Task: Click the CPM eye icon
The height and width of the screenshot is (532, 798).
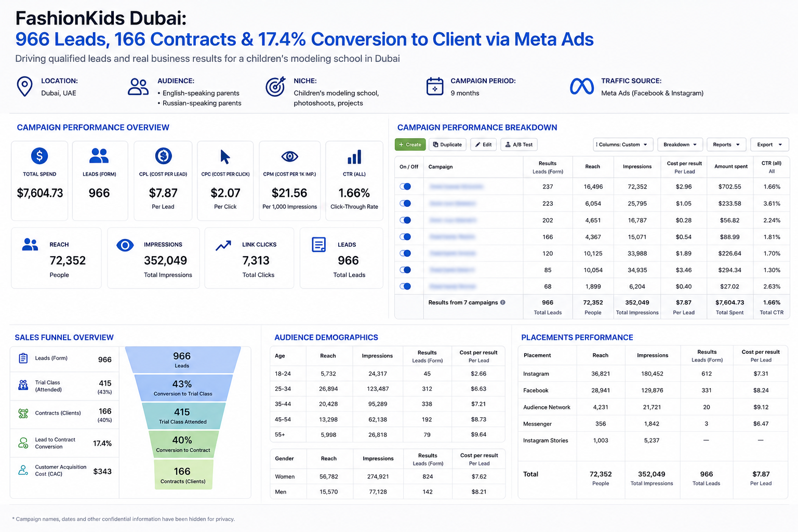Action: (289, 156)
